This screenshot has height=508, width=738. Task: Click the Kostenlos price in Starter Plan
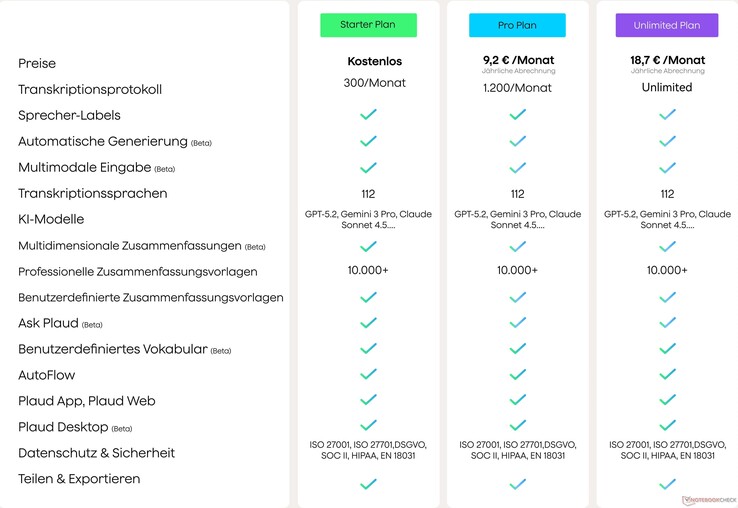tap(368, 61)
